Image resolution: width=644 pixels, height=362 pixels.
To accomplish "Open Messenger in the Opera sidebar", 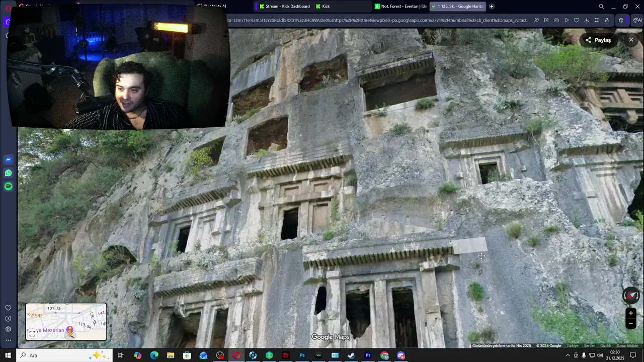I will pos(8,159).
